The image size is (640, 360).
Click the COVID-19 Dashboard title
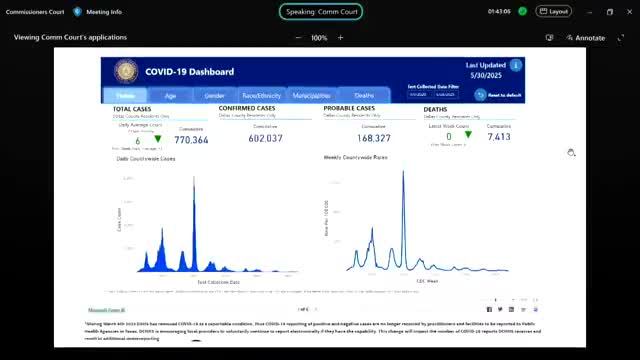[x=189, y=72]
